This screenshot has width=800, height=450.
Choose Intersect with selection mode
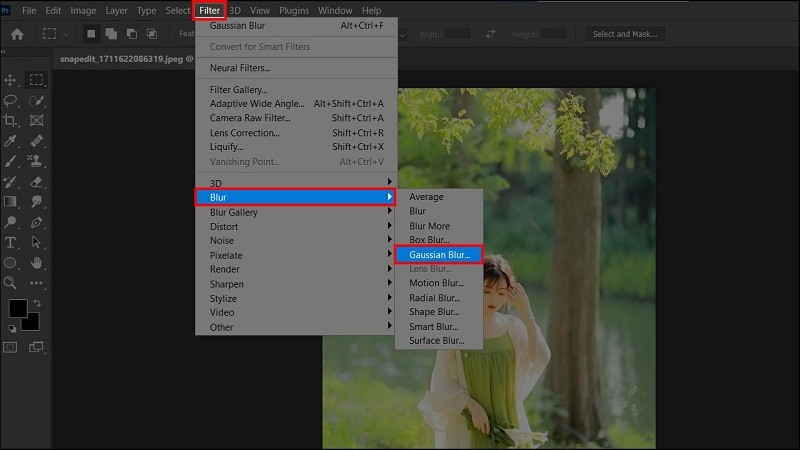[152, 34]
